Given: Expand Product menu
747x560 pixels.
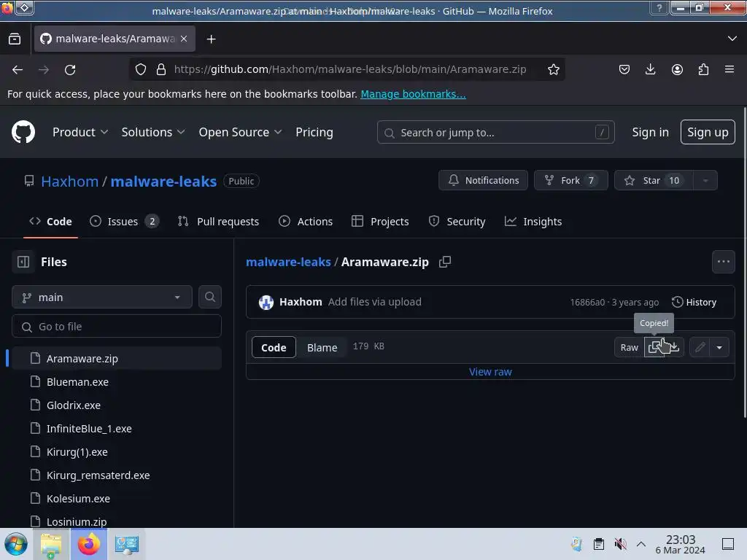Looking at the screenshot, I should (x=80, y=132).
